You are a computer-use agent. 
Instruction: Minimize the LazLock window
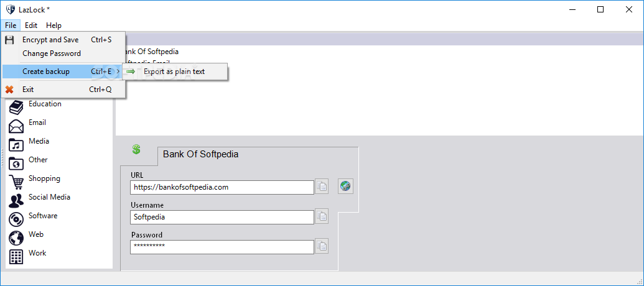tap(571, 9)
